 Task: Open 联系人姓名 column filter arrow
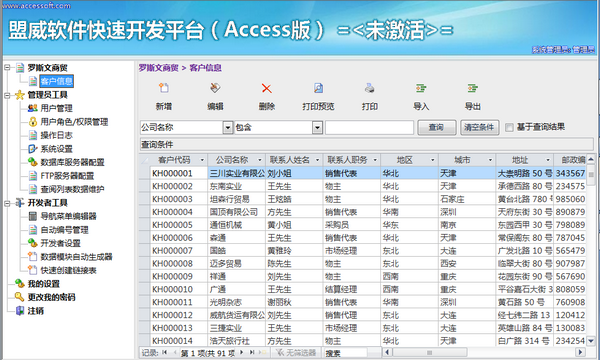317,160
